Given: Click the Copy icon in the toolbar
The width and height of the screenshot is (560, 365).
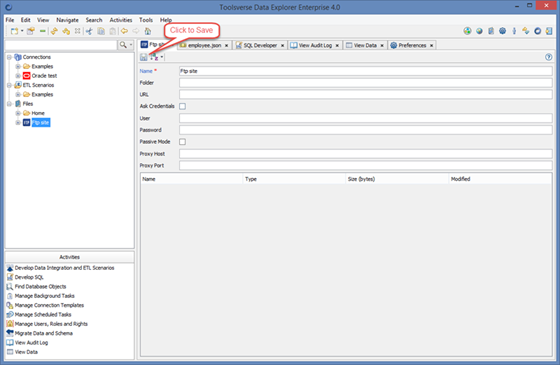Looking at the screenshot, I should (101, 31).
